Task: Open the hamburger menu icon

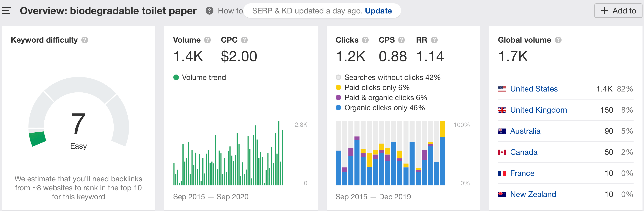Action: pos(6,11)
